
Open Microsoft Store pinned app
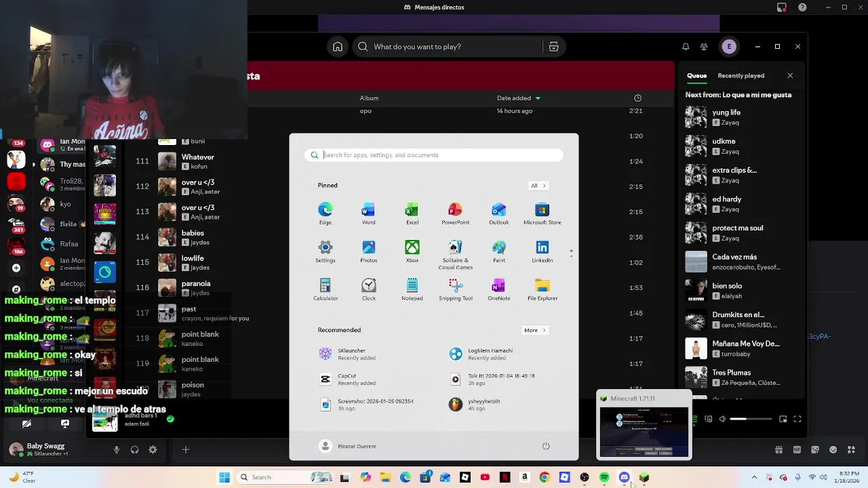[x=542, y=213]
